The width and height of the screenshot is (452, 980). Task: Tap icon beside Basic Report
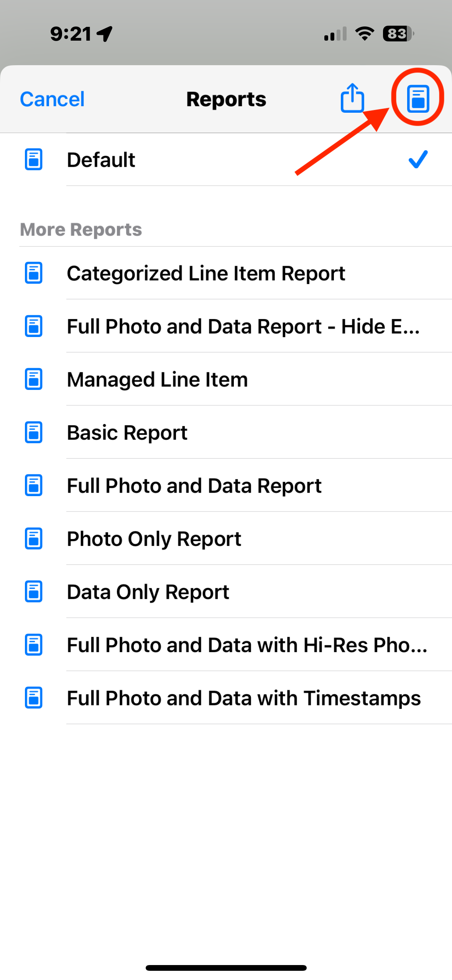[x=33, y=432]
